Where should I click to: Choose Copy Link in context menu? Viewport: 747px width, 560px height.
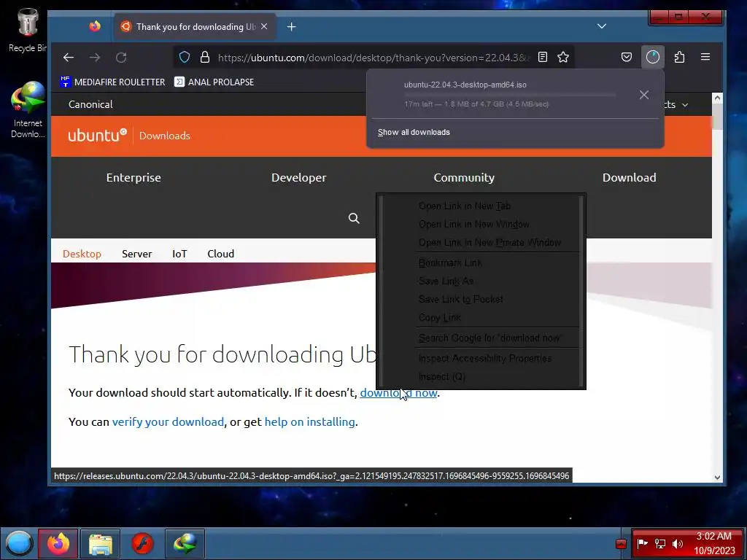[x=481, y=318]
